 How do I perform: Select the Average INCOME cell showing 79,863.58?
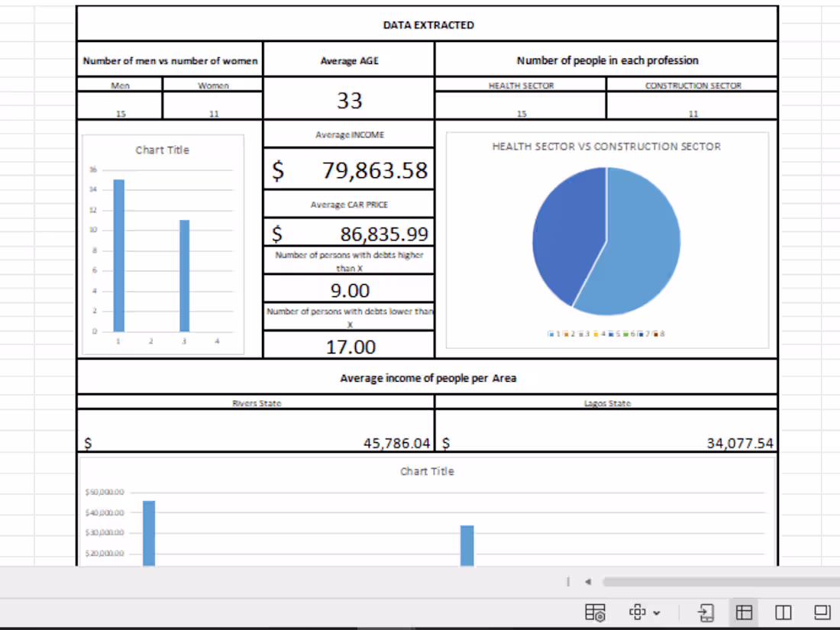coord(349,170)
